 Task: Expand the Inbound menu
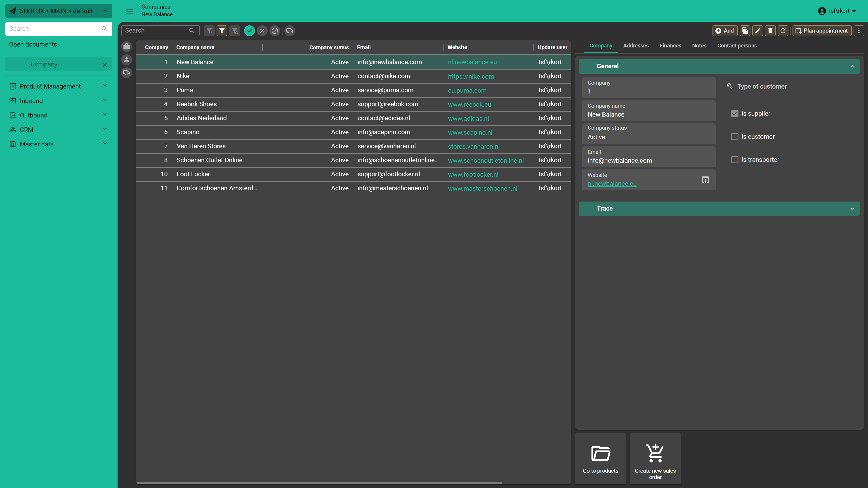[x=59, y=101]
